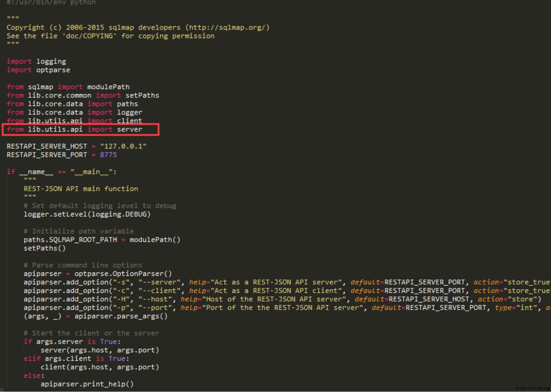Image resolution: width=551 pixels, height=392 pixels.
Task: Click the paths.SQLMAP_ROOT_PATH assignment
Action: tap(102, 240)
